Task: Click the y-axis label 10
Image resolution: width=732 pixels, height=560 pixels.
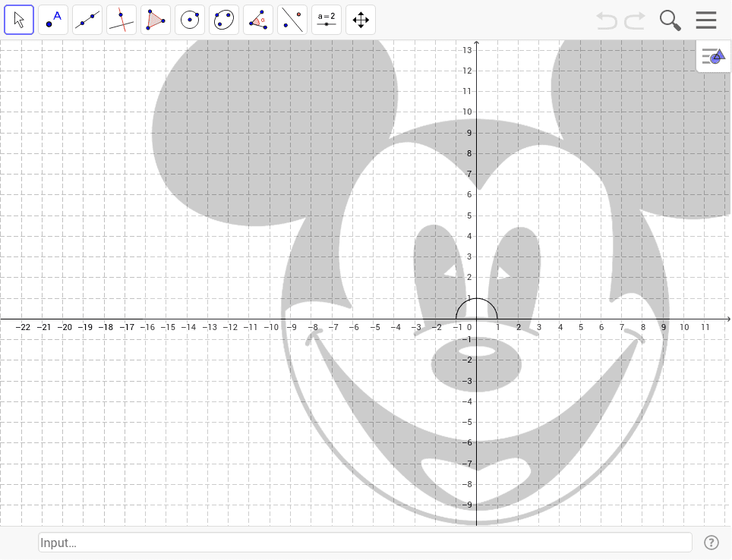Action: pyautogui.click(x=467, y=112)
